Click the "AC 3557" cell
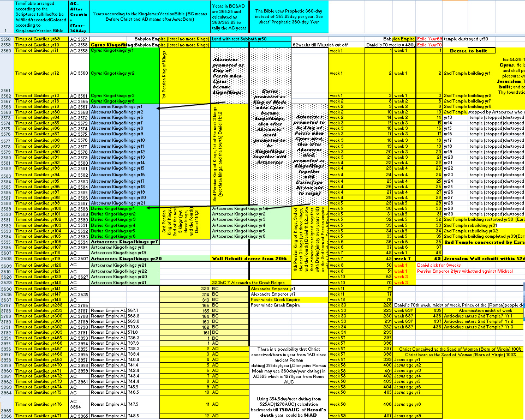525x420 pixels. pos(79,39)
